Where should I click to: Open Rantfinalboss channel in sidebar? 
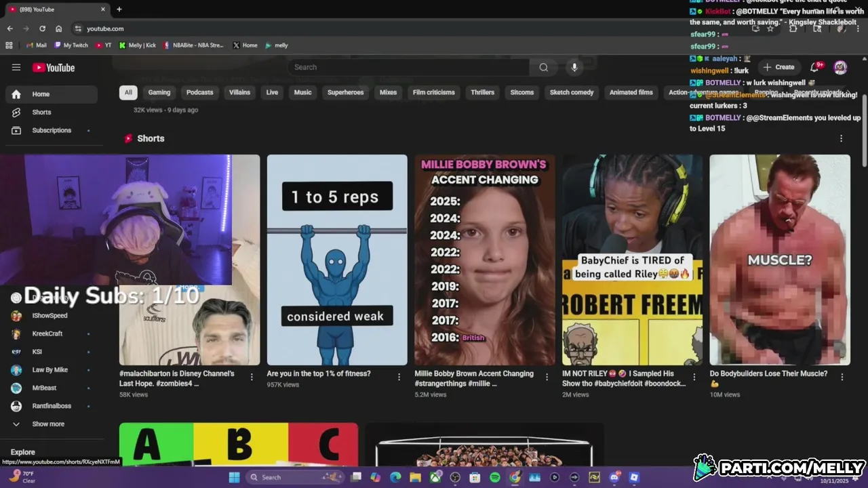click(52, 406)
